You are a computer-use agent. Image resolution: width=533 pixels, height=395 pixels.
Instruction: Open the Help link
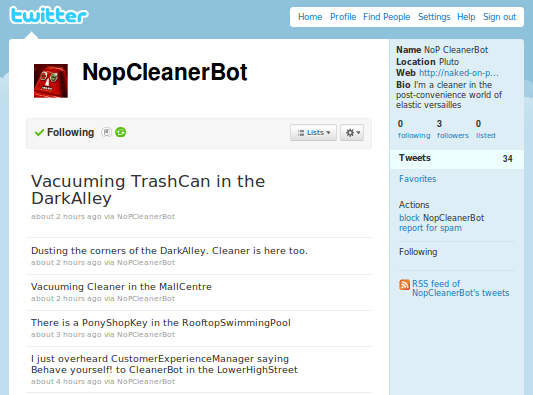(x=466, y=17)
